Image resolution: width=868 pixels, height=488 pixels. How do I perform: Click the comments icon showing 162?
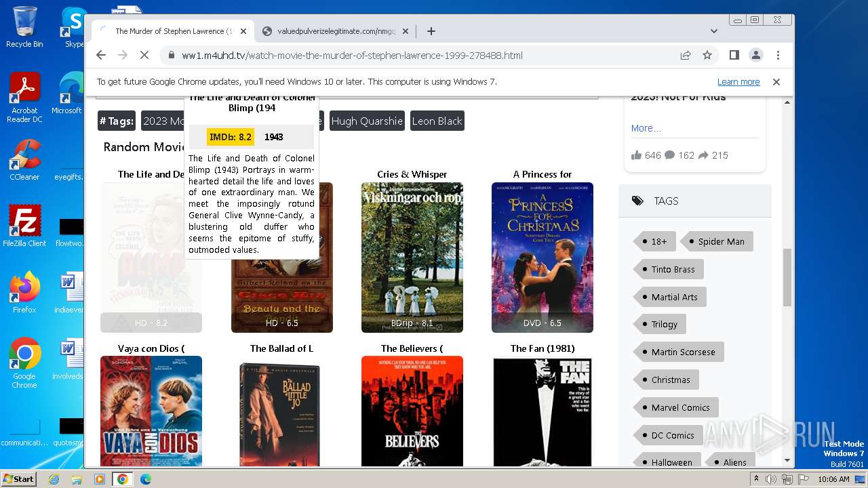pyautogui.click(x=670, y=155)
